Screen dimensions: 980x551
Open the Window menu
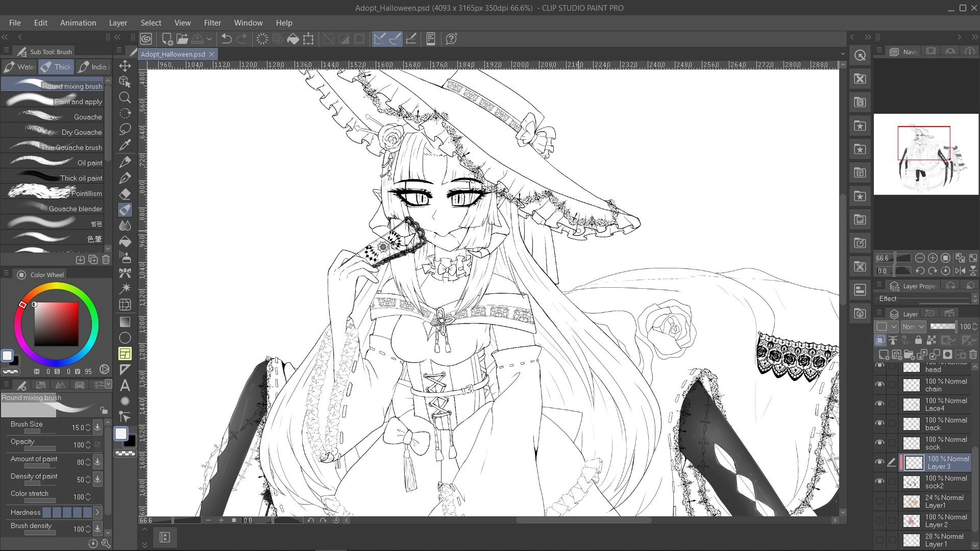point(248,23)
